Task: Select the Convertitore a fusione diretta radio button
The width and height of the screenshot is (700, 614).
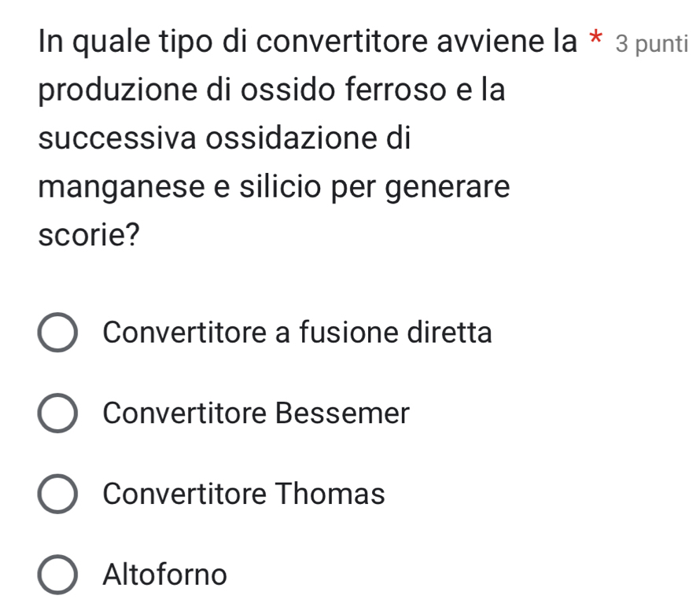Action: point(57,333)
